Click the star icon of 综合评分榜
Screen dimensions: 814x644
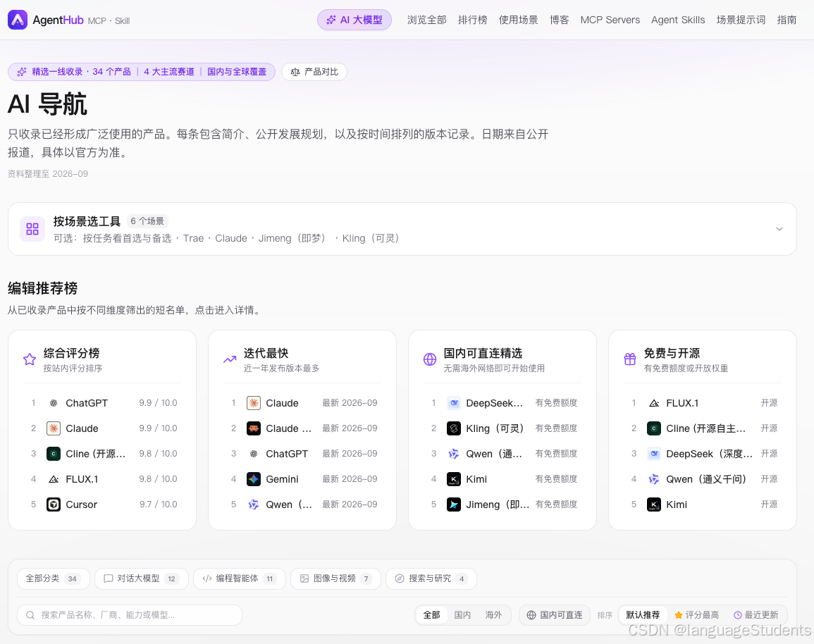pos(30,359)
